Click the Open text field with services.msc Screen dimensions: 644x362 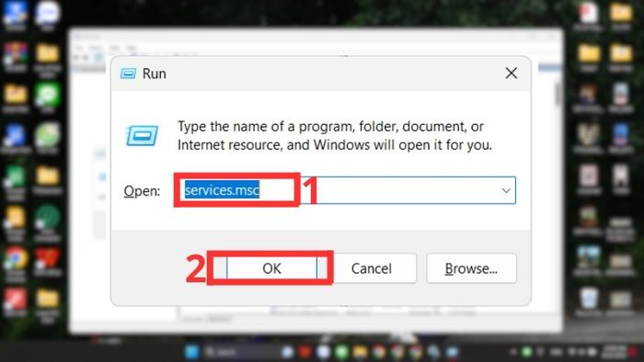[x=346, y=190]
